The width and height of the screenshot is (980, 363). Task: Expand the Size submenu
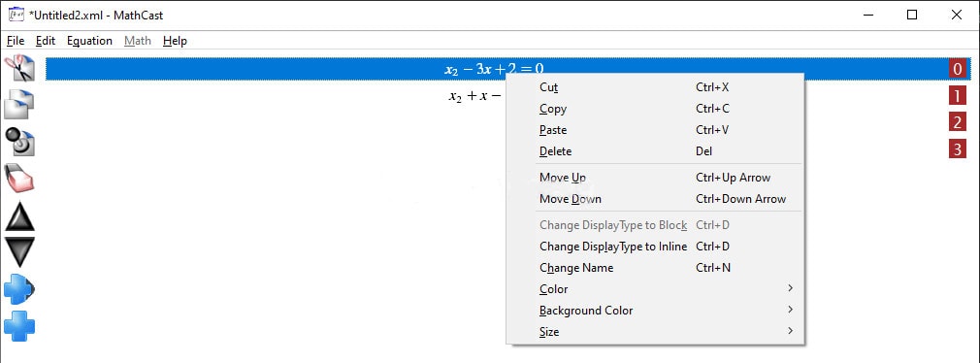tap(655, 331)
